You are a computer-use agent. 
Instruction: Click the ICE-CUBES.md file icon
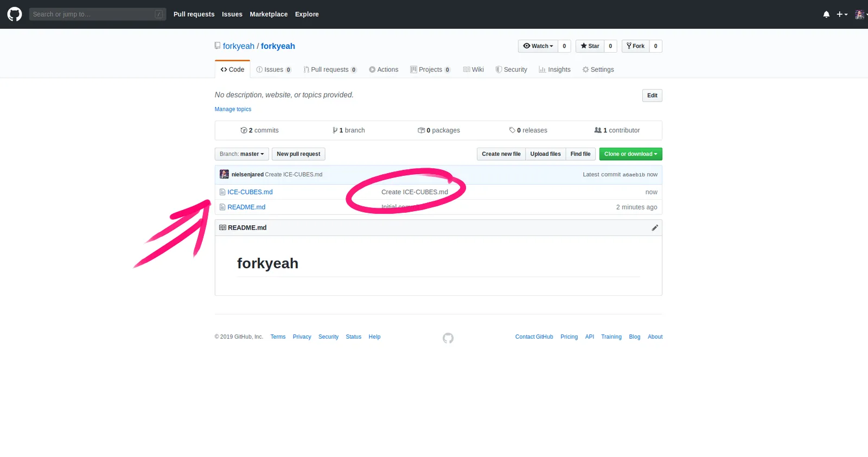222,192
